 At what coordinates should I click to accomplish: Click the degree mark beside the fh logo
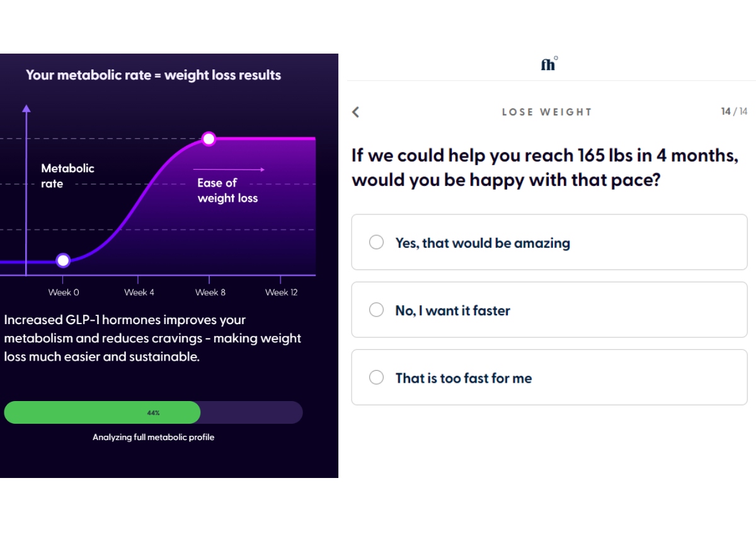point(556,57)
